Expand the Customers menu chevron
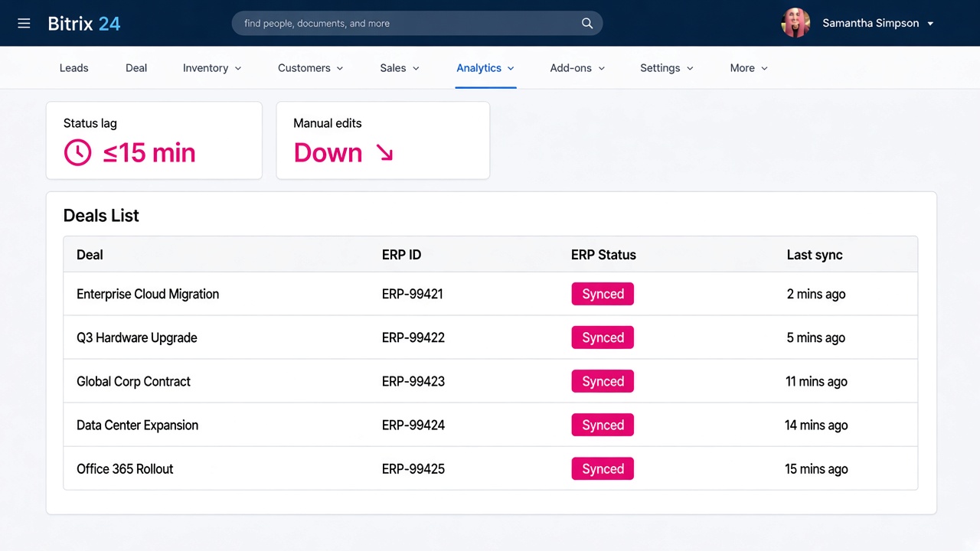Viewport: 980px width, 551px height. tap(340, 68)
